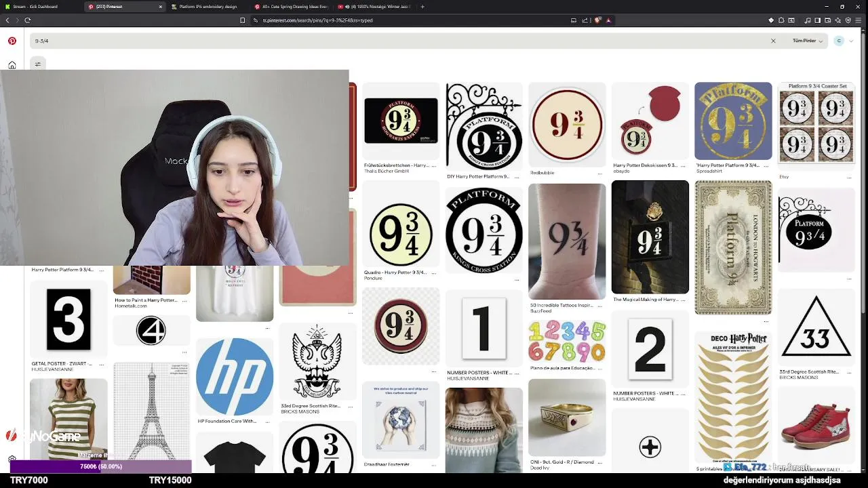Image resolution: width=868 pixels, height=488 pixels.
Task: Switch to 40+ Cute Spring Drawing Ideas tab
Action: tap(292, 7)
